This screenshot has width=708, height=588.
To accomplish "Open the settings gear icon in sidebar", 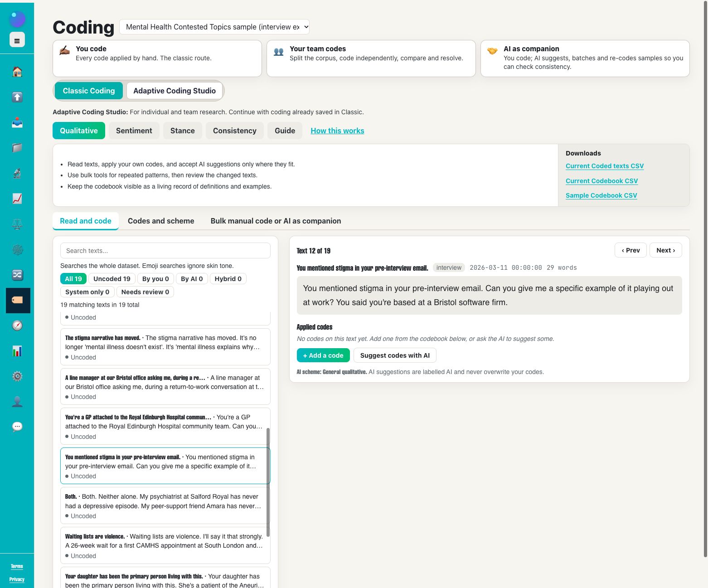I will (x=17, y=376).
